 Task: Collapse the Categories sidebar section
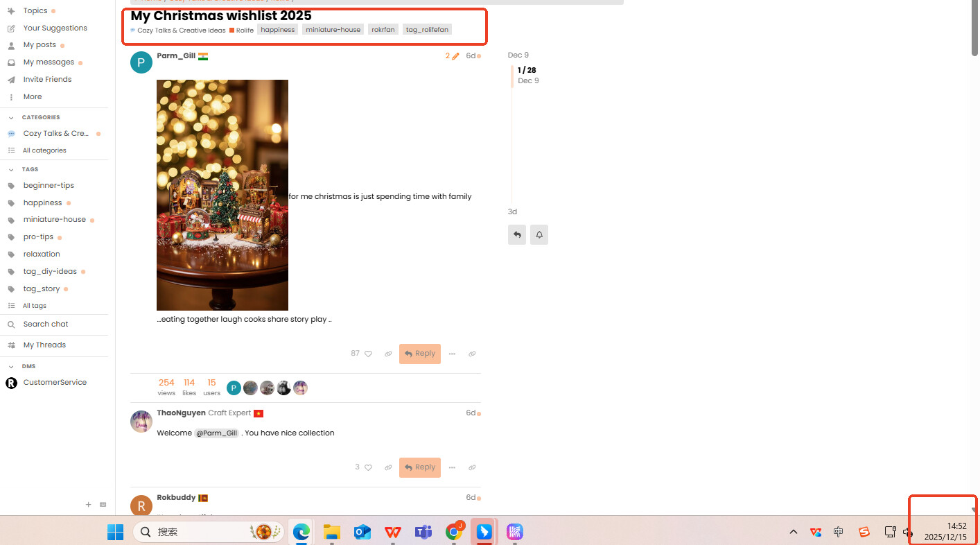(x=11, y=118)
